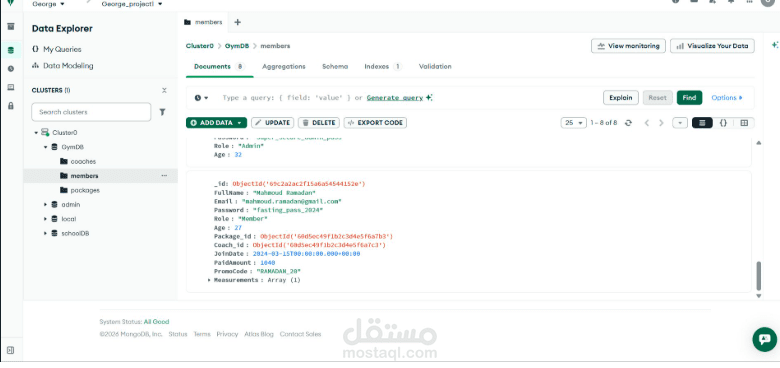Click the Generate query link
This screenshot has width=780, height=368.
click(395, 98)
